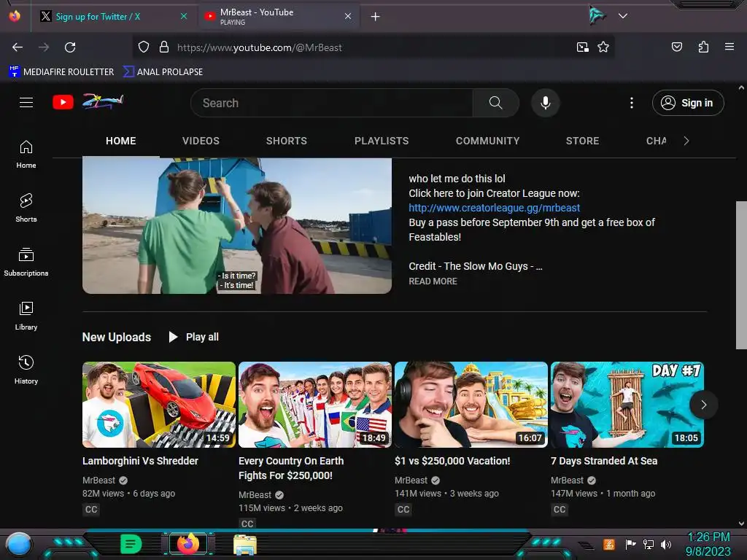Click Firefox icon on taskbar
This screenshot has height=560, width=747.
(187, 543)
